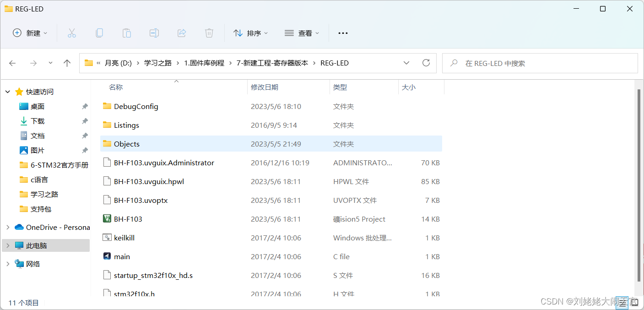
Task: Sort by 名称 column header
Action: pyautogui.click(x=116, y=87)
